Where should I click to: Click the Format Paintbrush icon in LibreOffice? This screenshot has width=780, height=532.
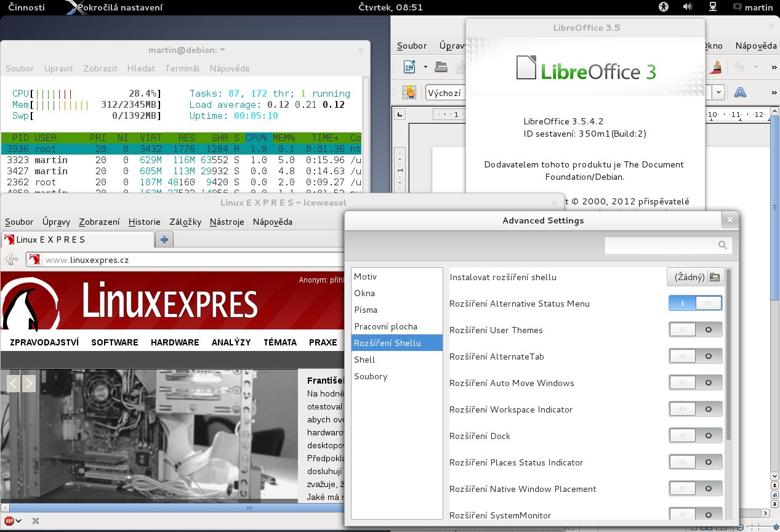(x=716, y=66)
